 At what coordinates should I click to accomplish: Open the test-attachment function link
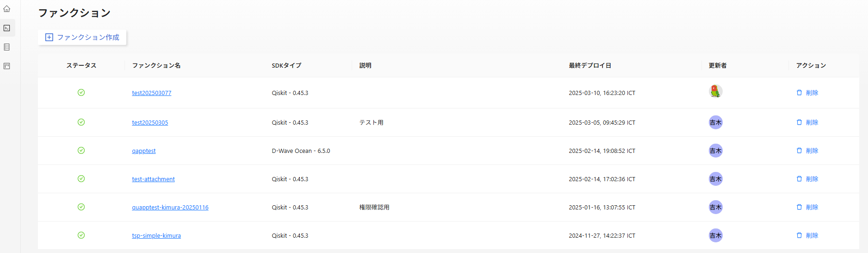pos(153,179)
